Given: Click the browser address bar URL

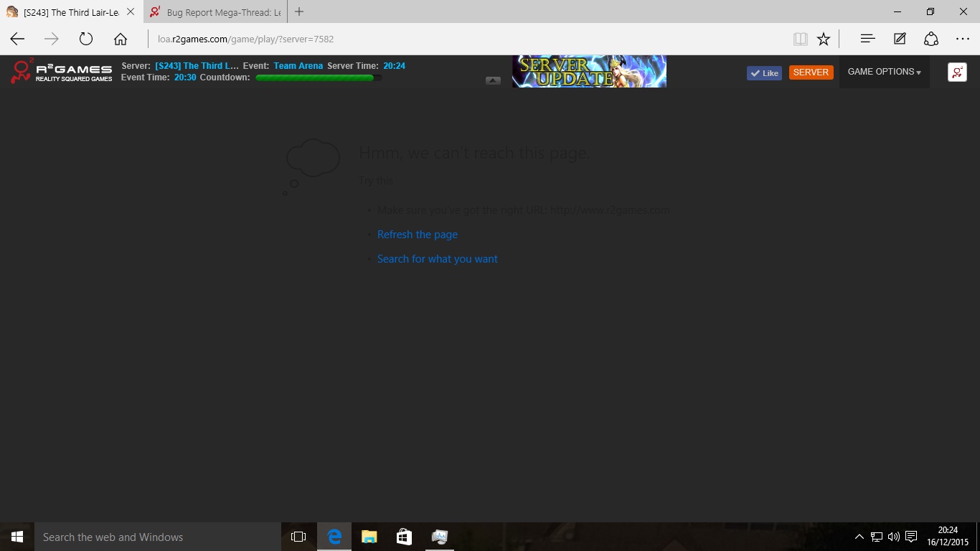Looking at the screenshot, I should 245,39.
